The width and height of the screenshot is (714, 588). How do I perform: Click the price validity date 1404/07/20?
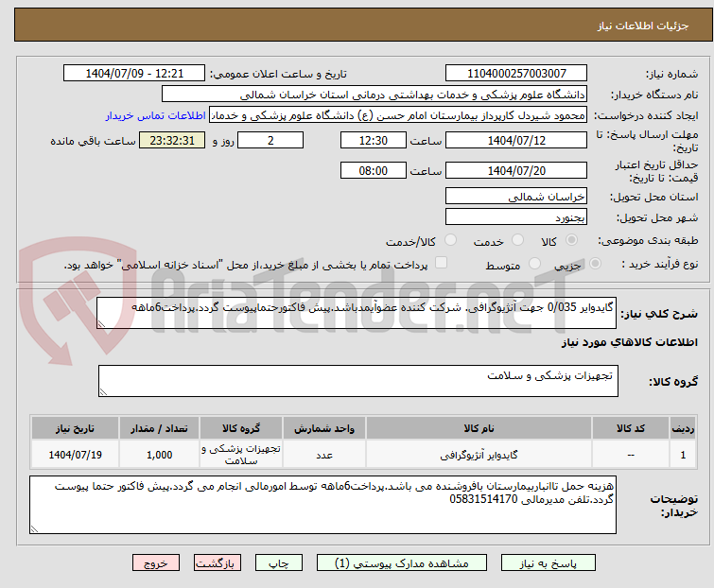coord(516,171)
